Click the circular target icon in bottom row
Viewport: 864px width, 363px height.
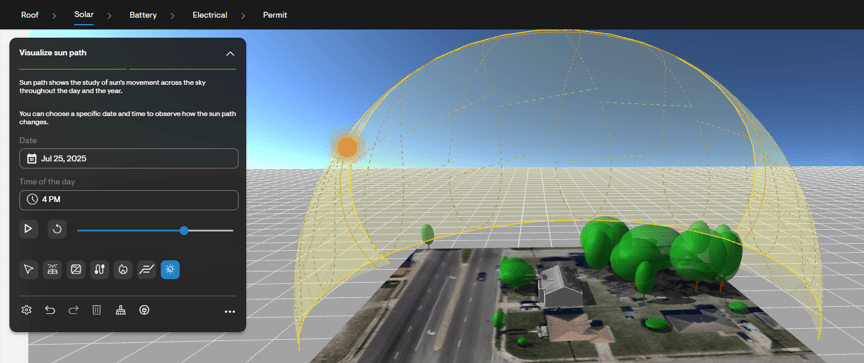click(144, 310)
